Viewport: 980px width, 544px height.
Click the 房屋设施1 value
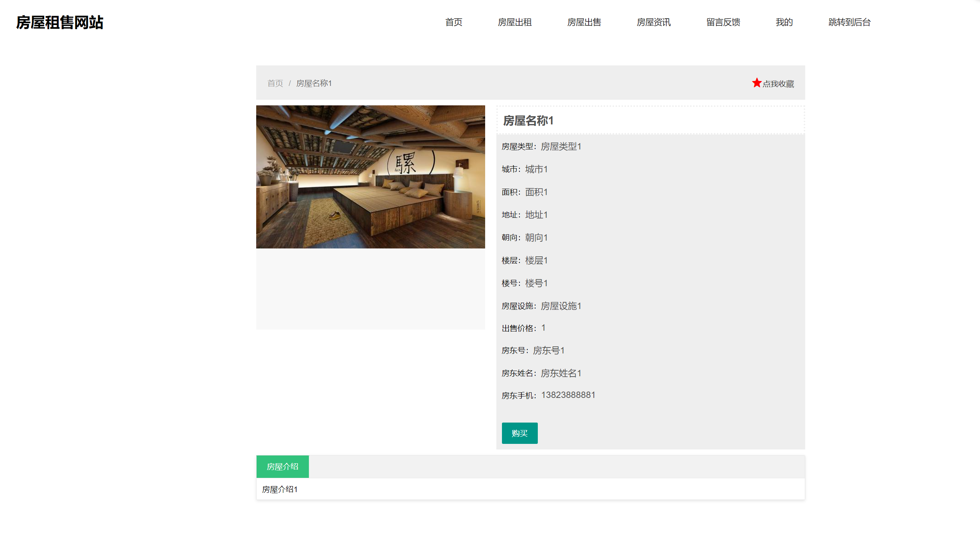(x=561, y=306)
